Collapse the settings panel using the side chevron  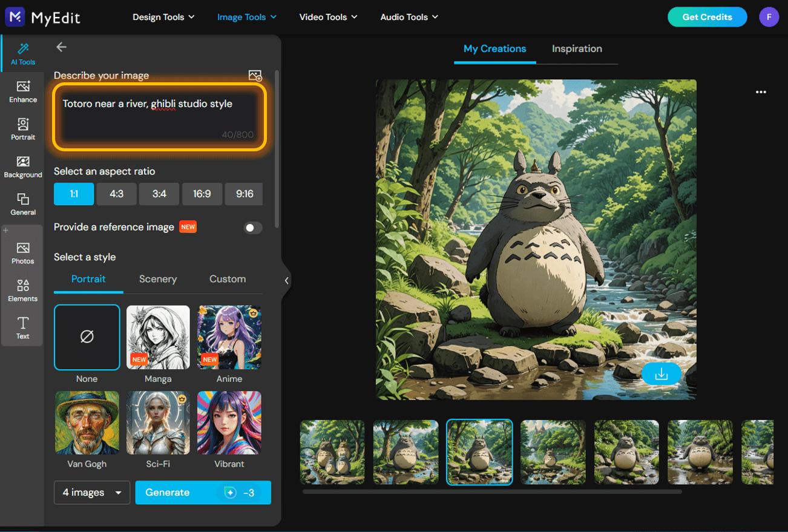(286, 280)
